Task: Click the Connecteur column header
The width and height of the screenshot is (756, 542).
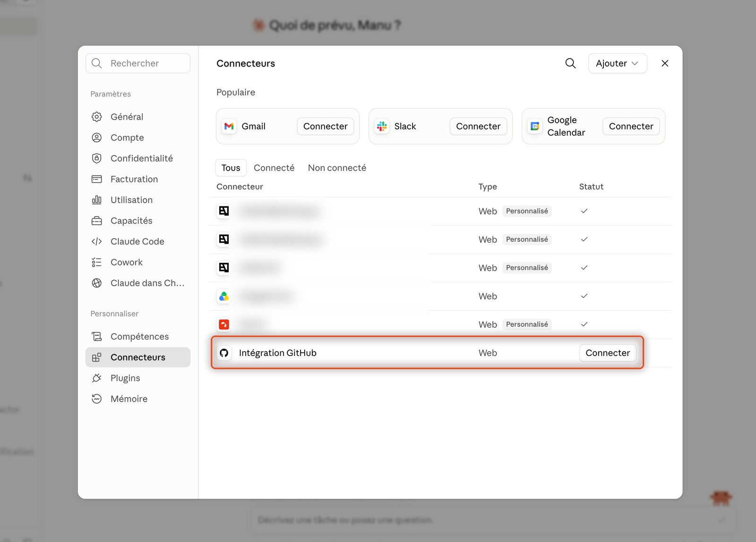Action: [240, 186]
